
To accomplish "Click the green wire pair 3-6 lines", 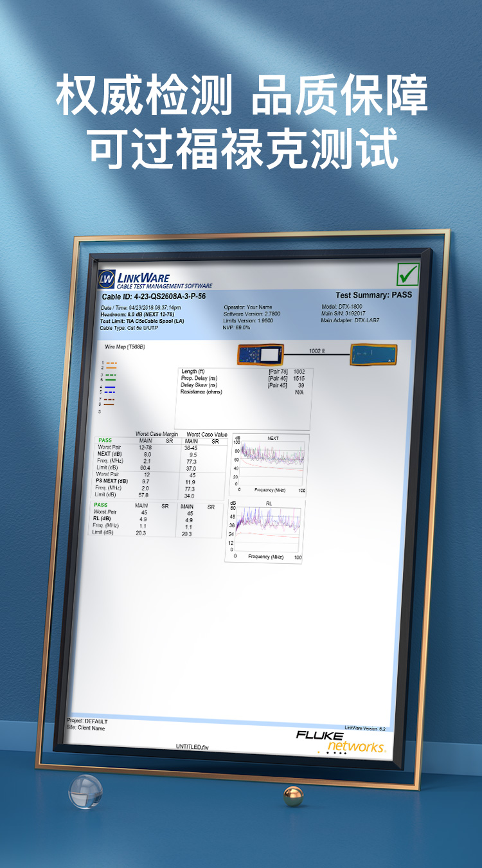I will click(x=110, y=377).
